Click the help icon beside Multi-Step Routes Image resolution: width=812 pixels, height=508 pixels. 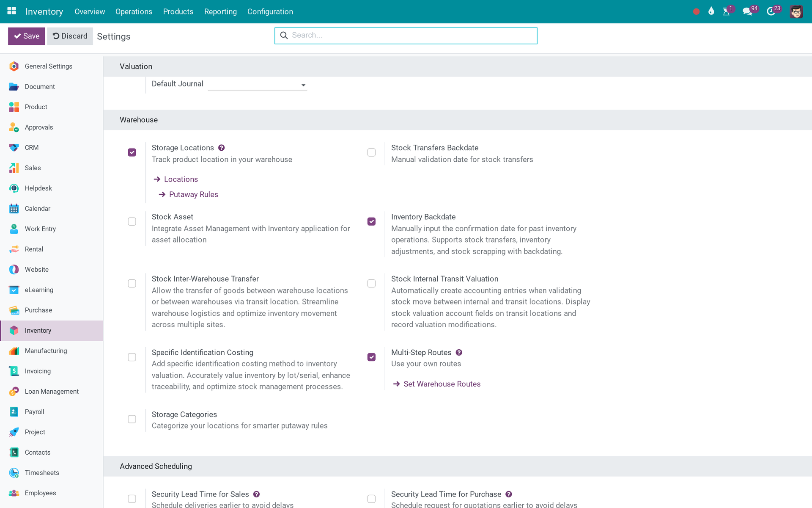[x=459, y=353]
